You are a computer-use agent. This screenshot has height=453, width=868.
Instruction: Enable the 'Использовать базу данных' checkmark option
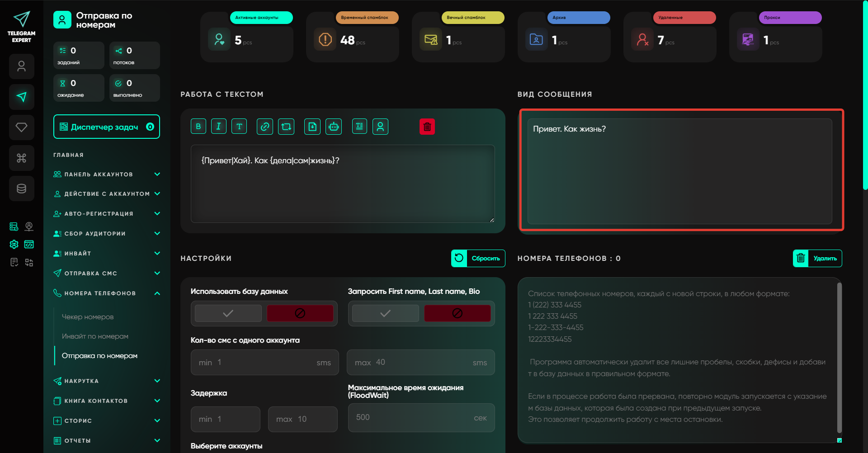tap(228, 313)
